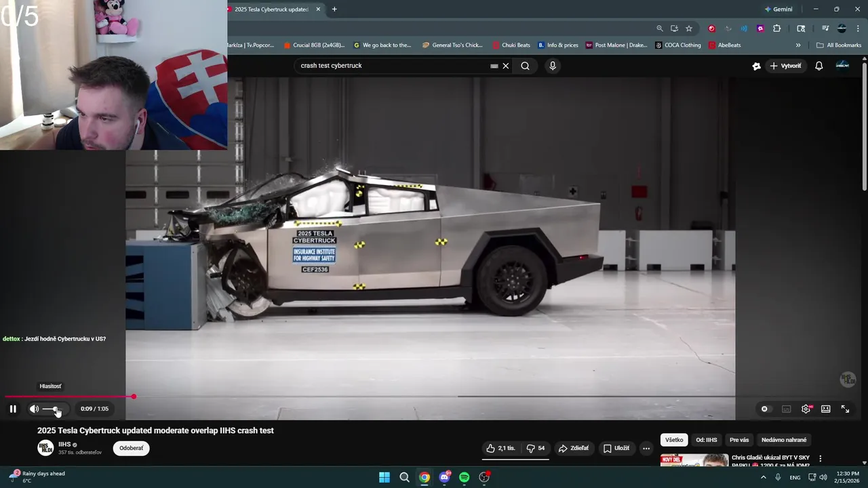Dislike the video with thumbs-down 54
This screenshot has height=488, width=868.
[x=536, y=448]
